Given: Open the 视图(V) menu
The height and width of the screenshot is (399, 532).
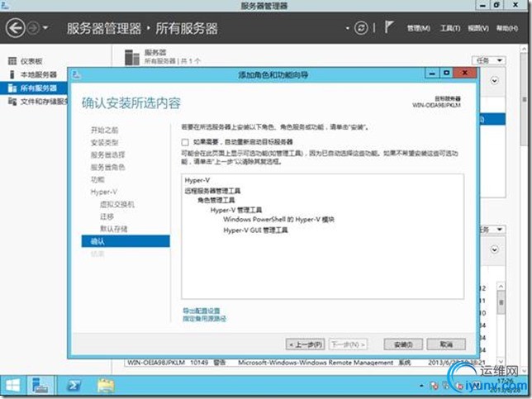Looking at the screenshot, I should tap(478, 28).
